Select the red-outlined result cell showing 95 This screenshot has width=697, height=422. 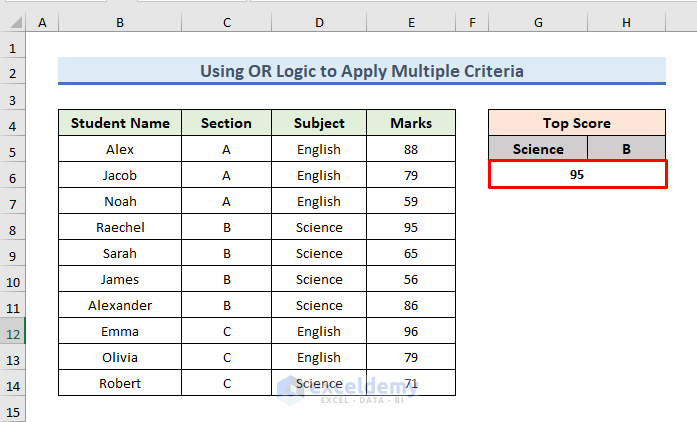pos(577,175)
